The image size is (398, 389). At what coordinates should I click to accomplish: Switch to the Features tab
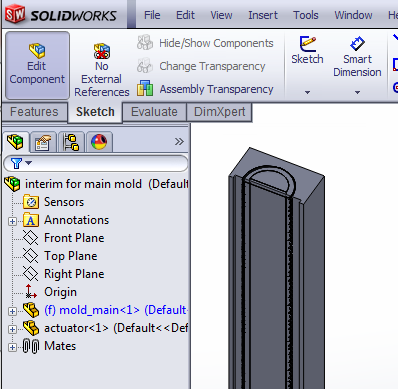tap(34, 112)
